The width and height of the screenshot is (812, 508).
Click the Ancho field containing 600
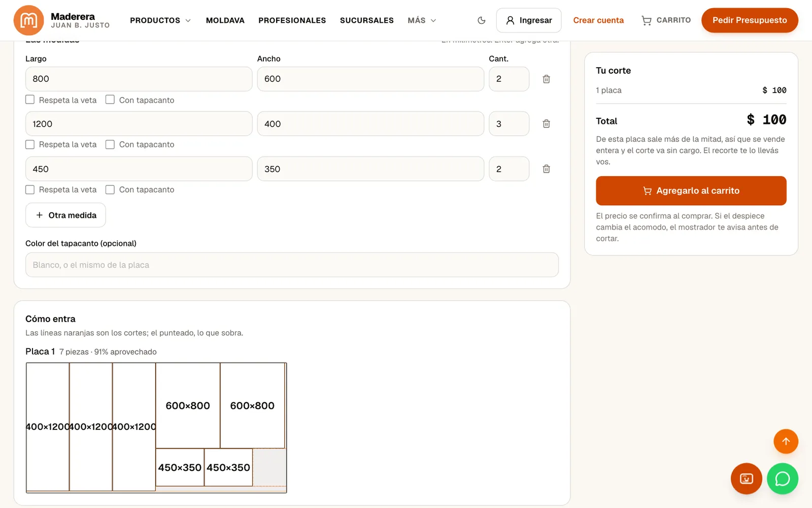370,79
